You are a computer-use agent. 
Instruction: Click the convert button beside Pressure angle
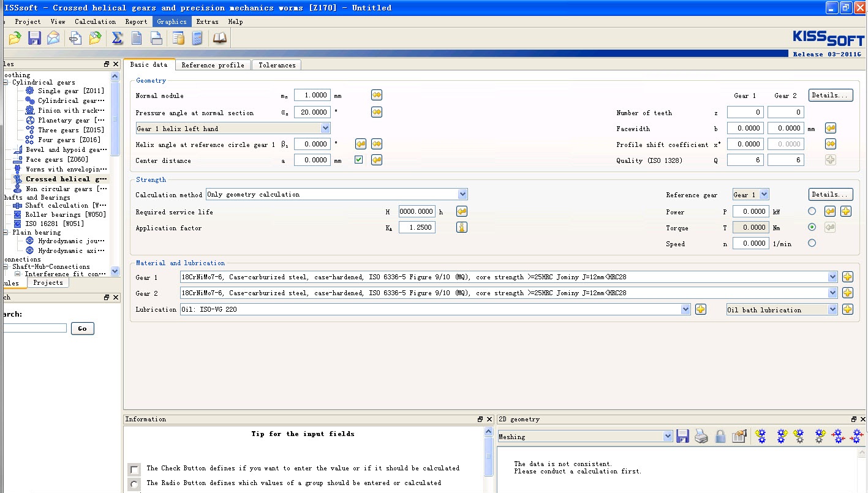(x=377, y=112)
